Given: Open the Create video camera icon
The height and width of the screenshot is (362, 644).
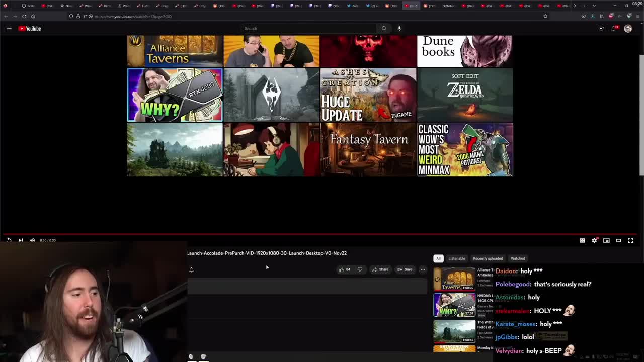Looking at the screenshot, I should [601, 29].
